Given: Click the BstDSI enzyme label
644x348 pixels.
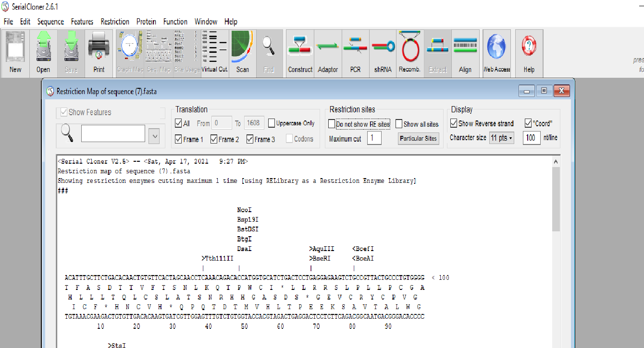Looking at the screenshot, I should pos(248,229).
